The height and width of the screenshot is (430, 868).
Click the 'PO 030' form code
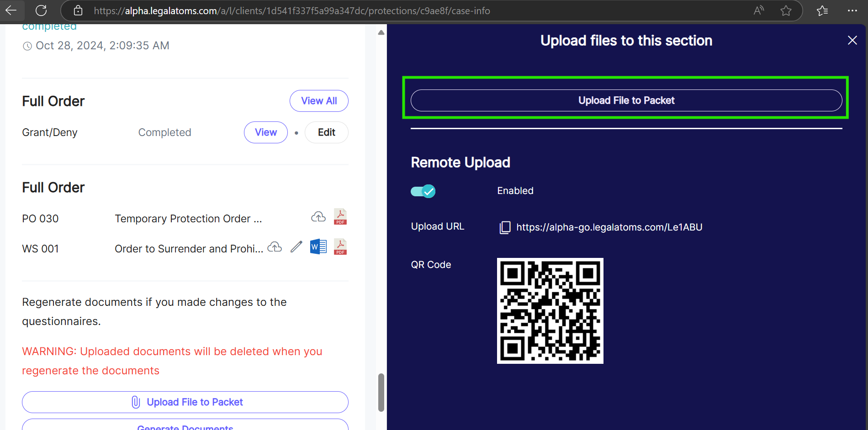pos(40,219)
